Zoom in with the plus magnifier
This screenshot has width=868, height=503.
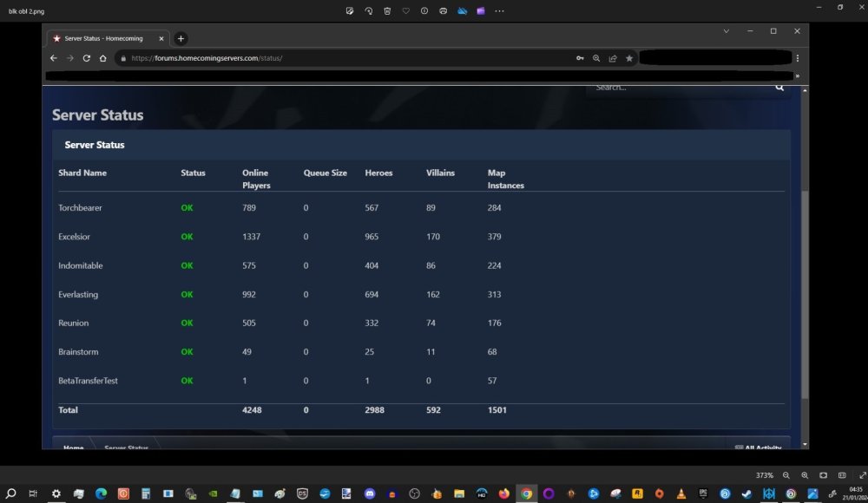coord(805,475)
